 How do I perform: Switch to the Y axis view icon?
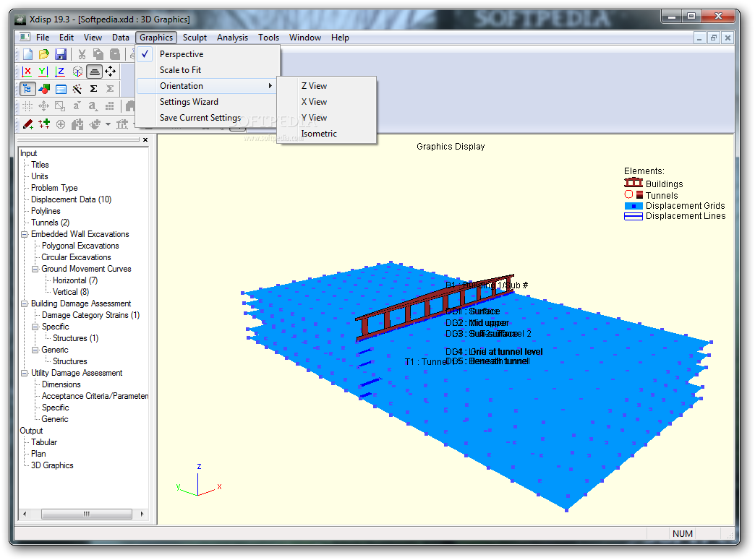pyautogui.click(x=43, y=72)
